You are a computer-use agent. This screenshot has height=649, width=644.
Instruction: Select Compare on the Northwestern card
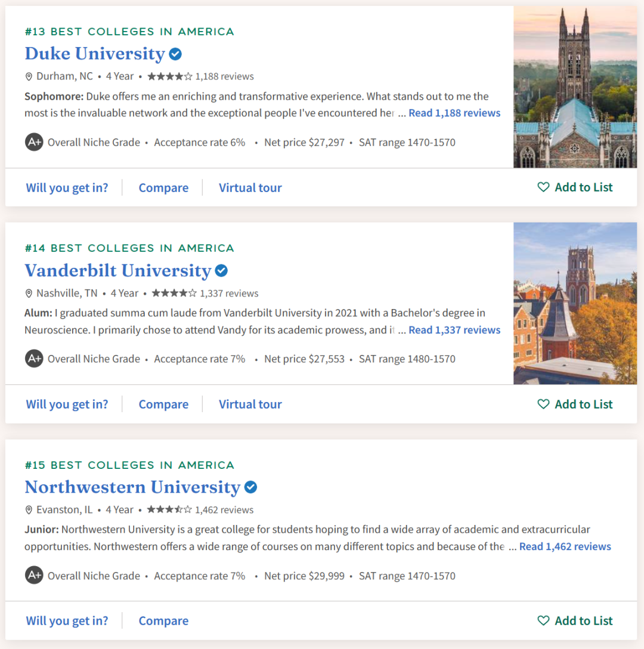click(163, 621)
